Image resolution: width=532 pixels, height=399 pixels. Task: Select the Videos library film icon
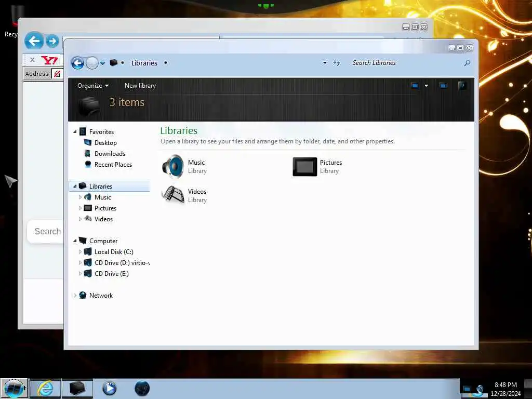click(x=172, y=195)
